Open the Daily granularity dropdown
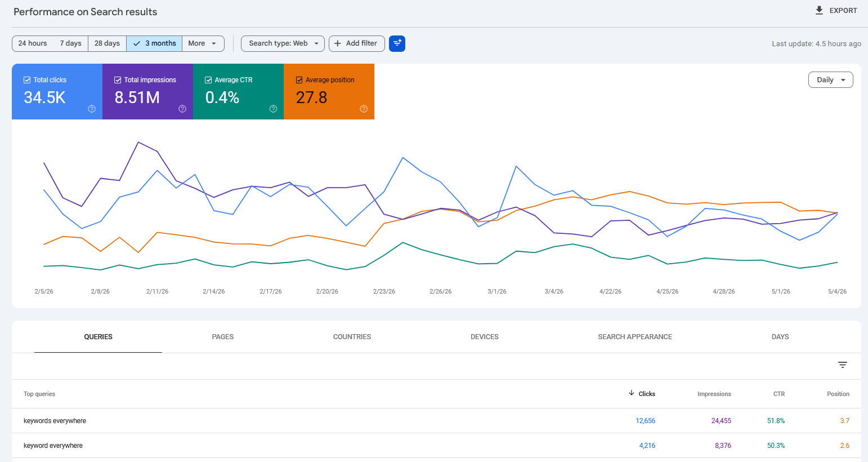868x462 pixels. pos(831,80)
